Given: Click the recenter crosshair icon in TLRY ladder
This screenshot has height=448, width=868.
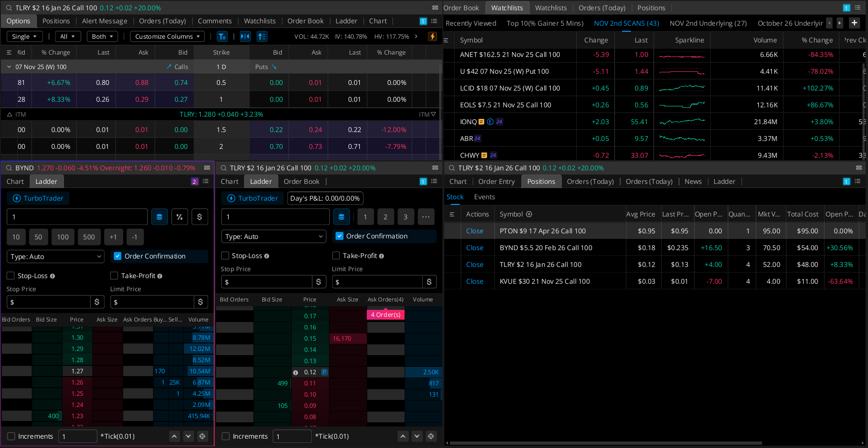Looking at the screenshot, I should tap(431, 436).
